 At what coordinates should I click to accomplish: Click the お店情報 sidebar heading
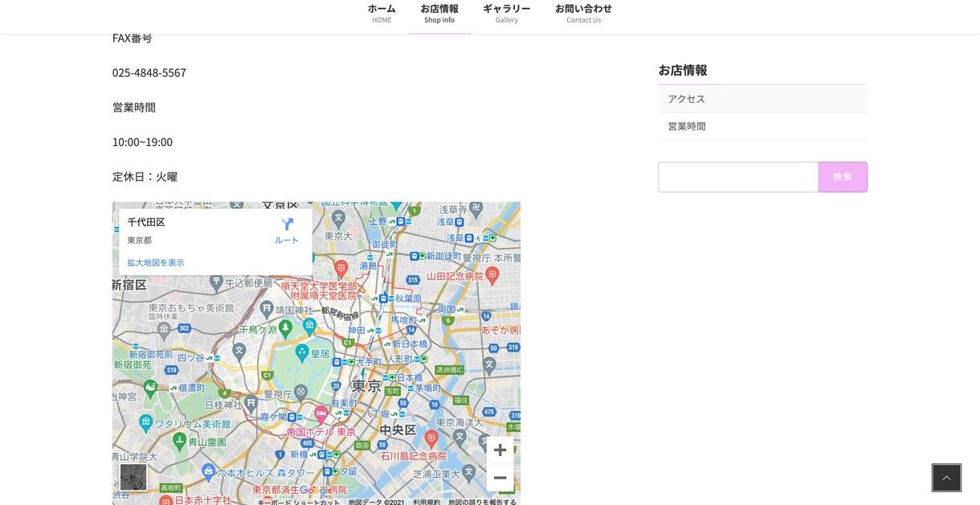683,70
